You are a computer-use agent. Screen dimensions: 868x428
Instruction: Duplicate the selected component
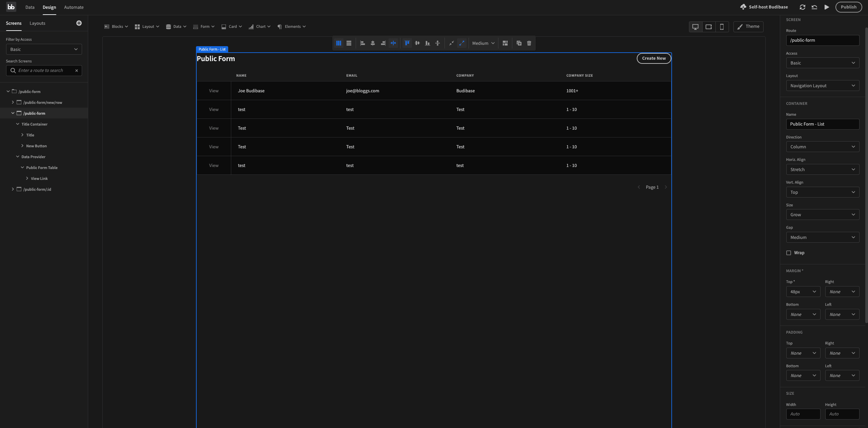(519, 43)
